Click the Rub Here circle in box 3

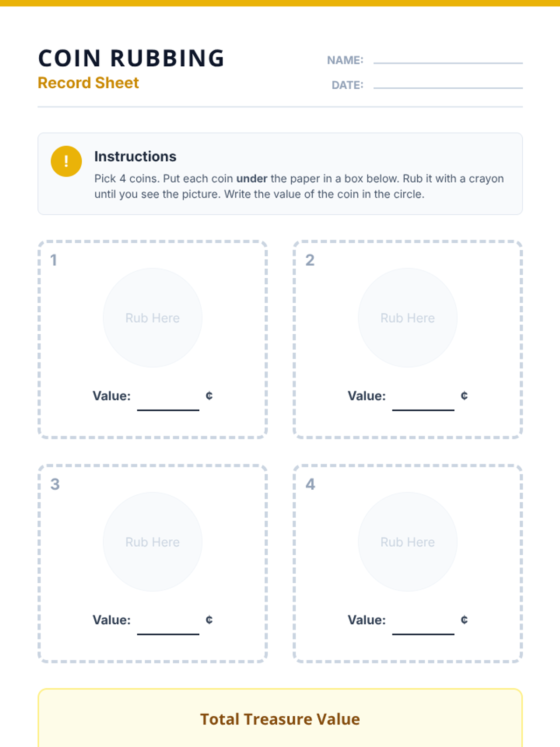pos(153,542)
